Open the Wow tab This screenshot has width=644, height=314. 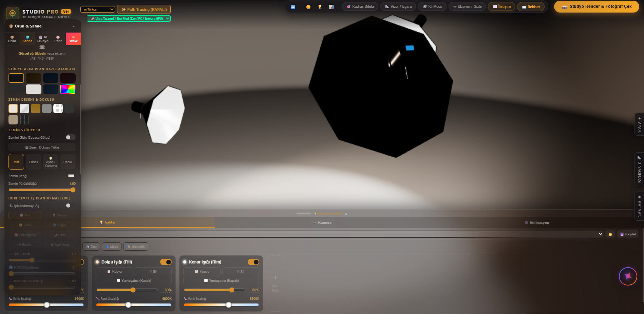pos(73,39)
